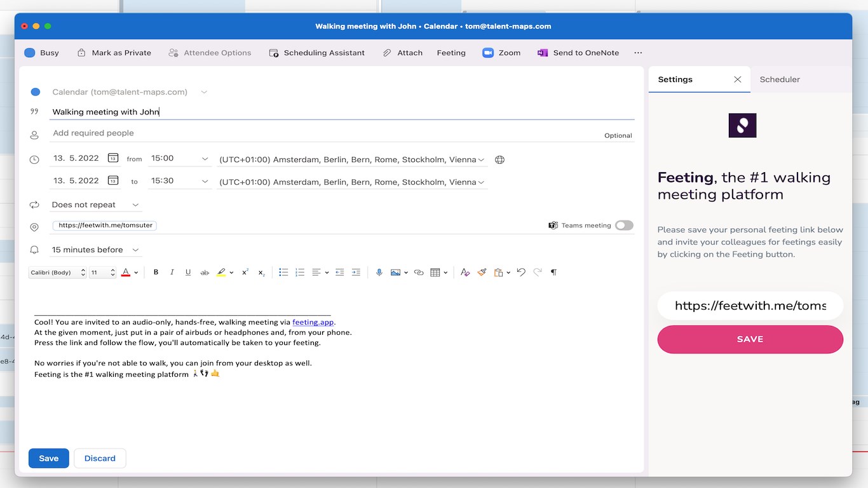The width and height of the screenshot is (868, 488).
Task: Click the insert picture icon
Action: click(x=395, y=273)
